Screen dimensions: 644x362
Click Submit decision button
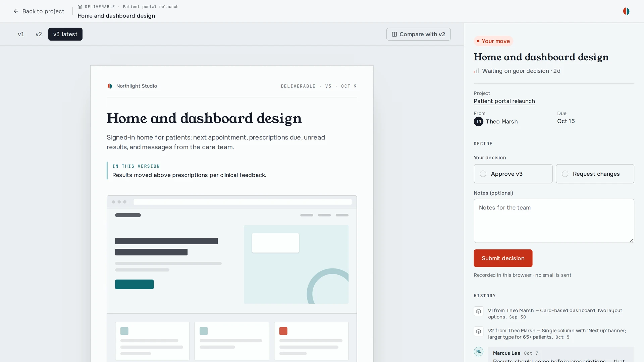[503, 258]
